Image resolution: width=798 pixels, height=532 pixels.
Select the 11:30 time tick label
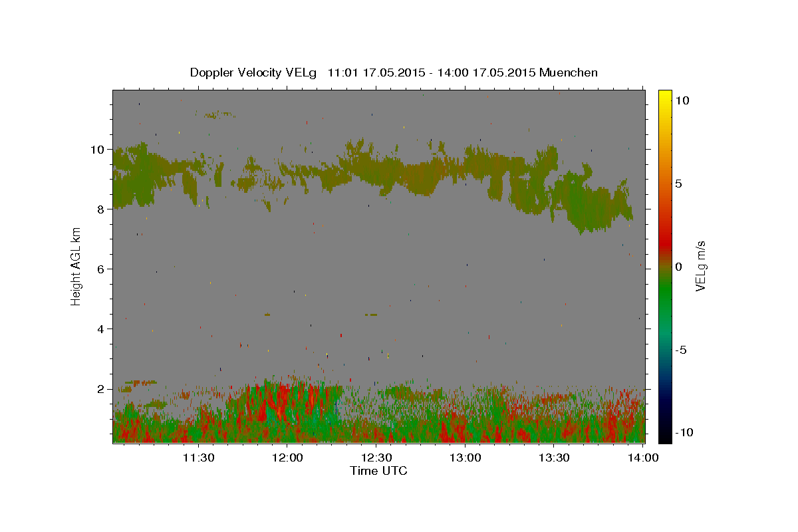click(198, 458)
